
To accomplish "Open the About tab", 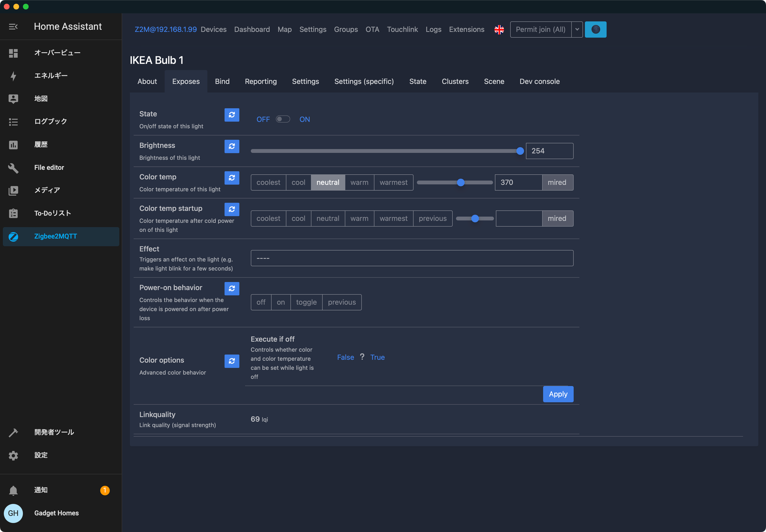I will (x=147, y=81).
